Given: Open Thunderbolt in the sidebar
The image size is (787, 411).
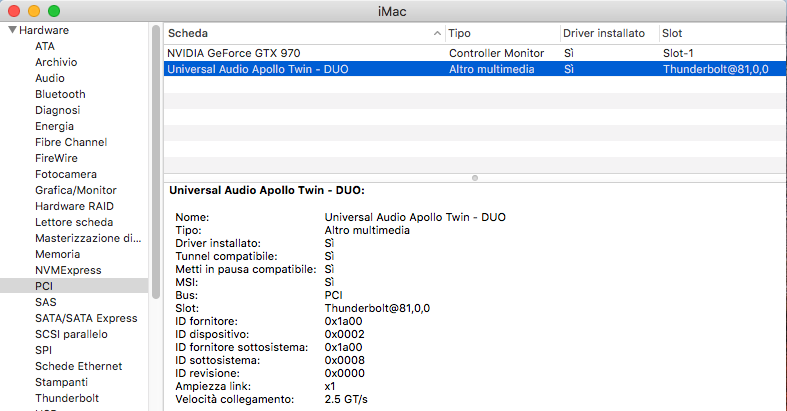Looking at the screenshot, I should pos(67,398).
